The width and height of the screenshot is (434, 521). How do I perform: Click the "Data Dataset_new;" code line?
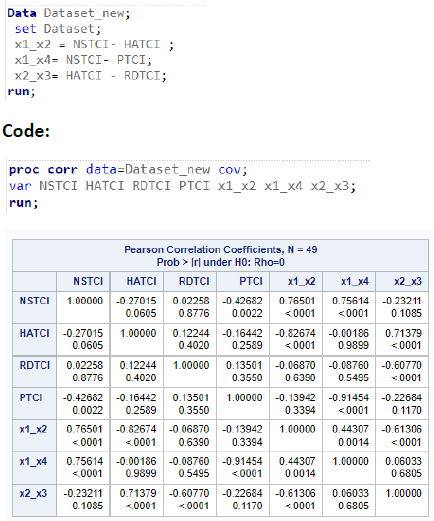69,13
